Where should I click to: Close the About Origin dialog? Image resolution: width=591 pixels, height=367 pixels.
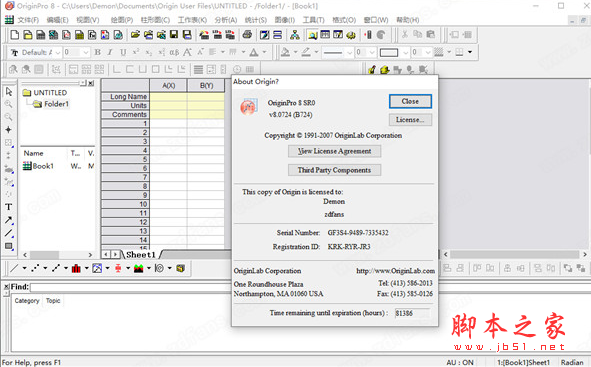click(x=410, y=101)
